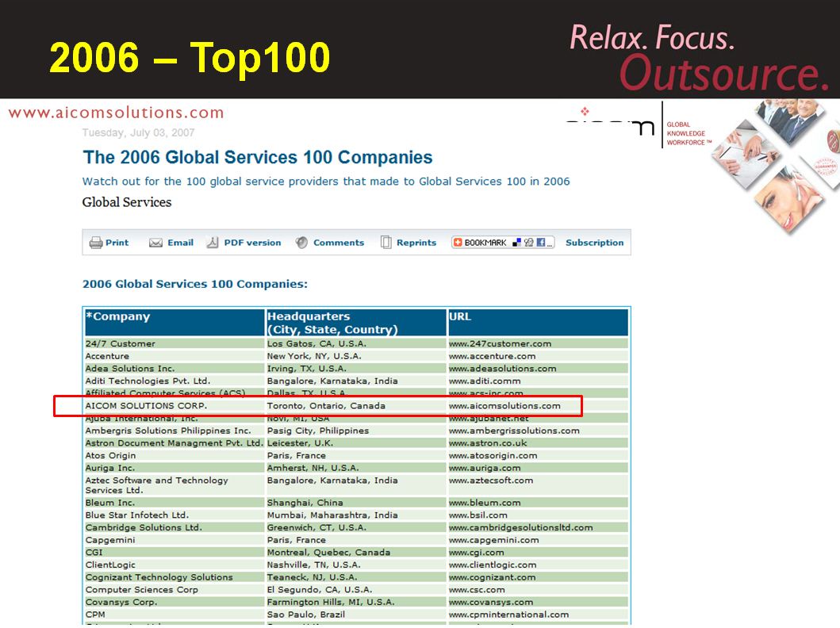Open the Comments link text
The image size is (840, 628).
tap(339, 243)
